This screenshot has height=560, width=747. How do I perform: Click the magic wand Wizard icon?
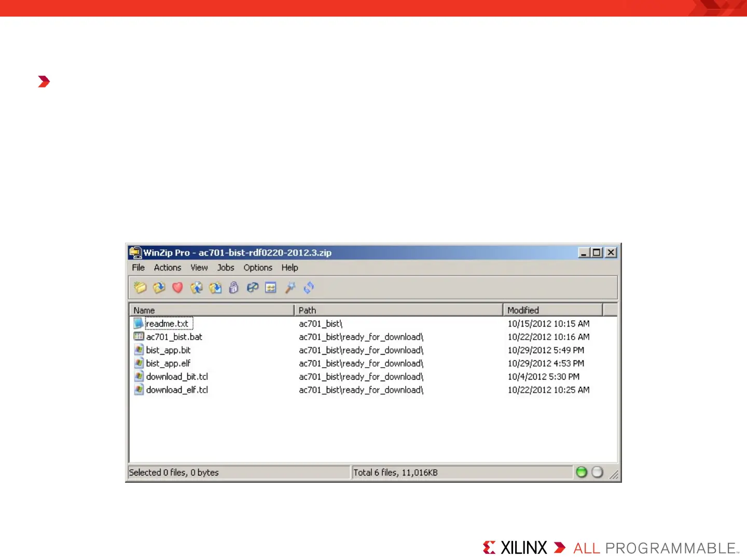(x=290, y=287)
